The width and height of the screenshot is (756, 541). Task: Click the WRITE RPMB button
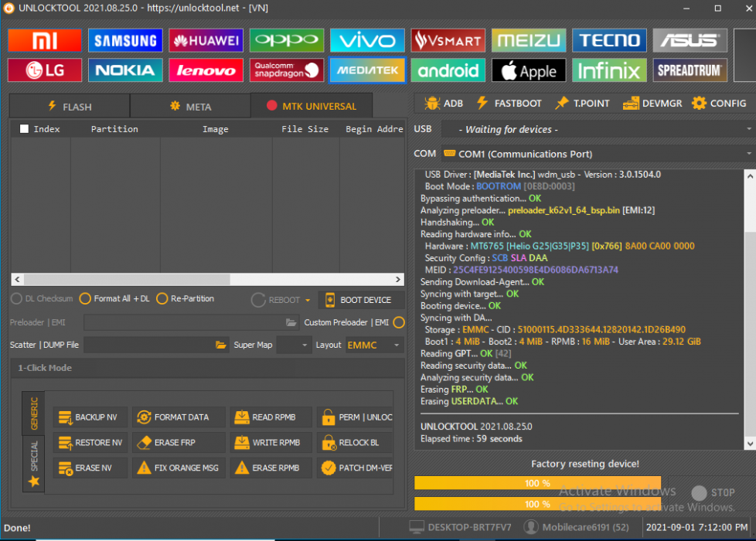click(x=271, y=443)
